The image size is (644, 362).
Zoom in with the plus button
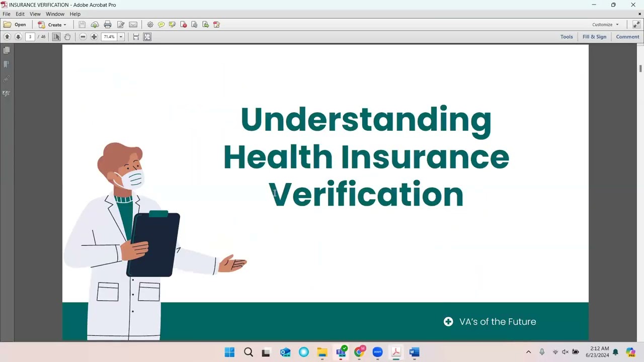pyautogui.click(x=94, y=37)
